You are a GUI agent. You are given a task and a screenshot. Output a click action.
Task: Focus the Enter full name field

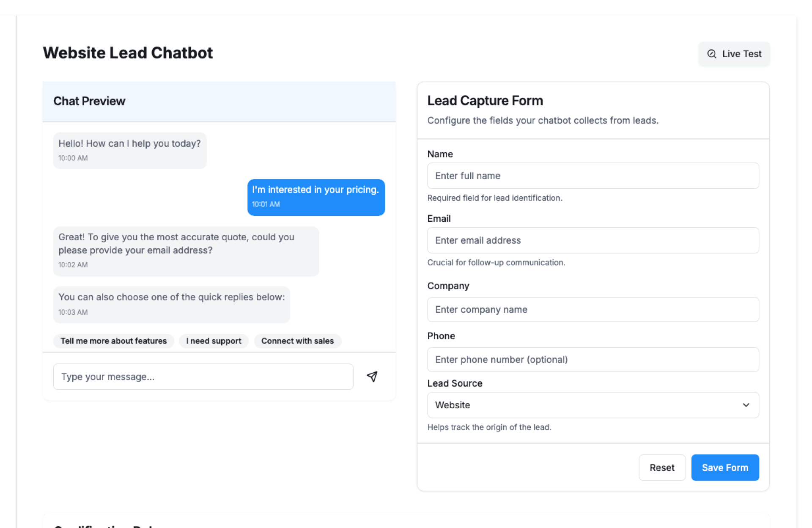593,176
